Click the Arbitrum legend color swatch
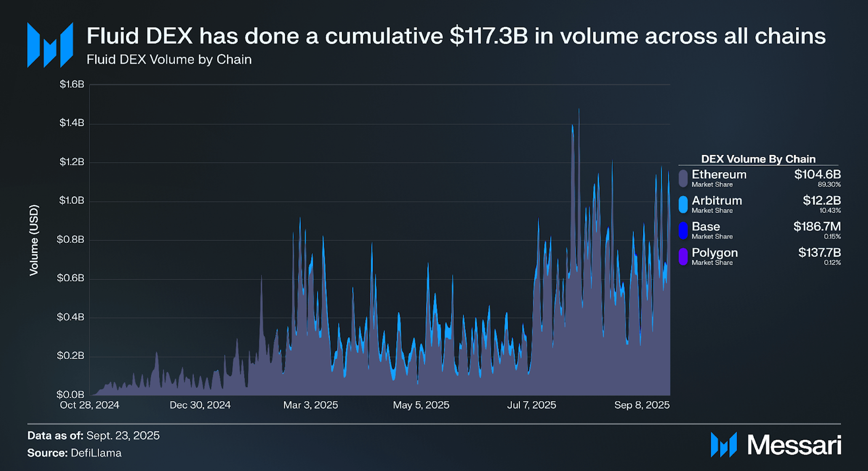Screen dimensions: 868x471 (683, 204)
